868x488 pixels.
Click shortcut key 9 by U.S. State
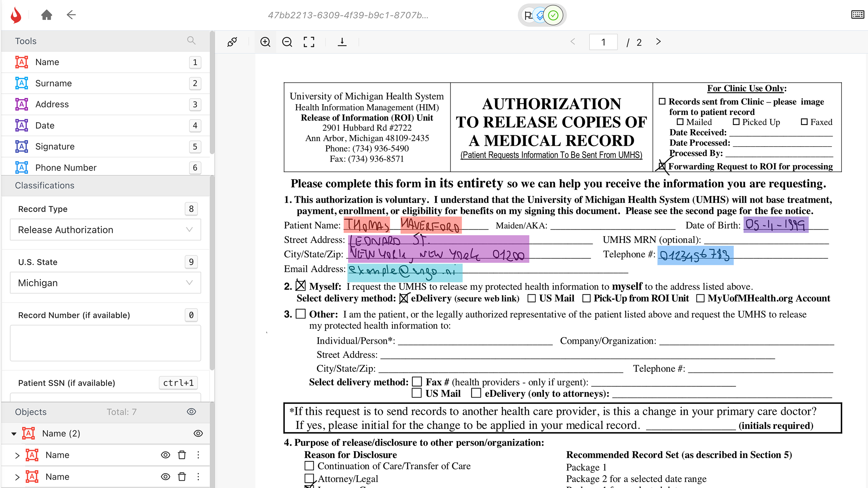click(191, 262)
